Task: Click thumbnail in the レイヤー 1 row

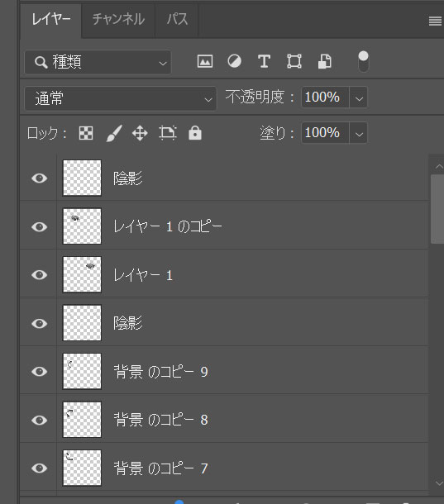Action: [x=82, y=274]
